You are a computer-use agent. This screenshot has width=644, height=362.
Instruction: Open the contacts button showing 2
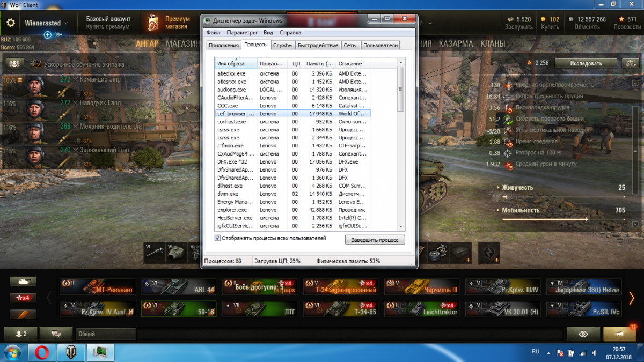[19, 334]
